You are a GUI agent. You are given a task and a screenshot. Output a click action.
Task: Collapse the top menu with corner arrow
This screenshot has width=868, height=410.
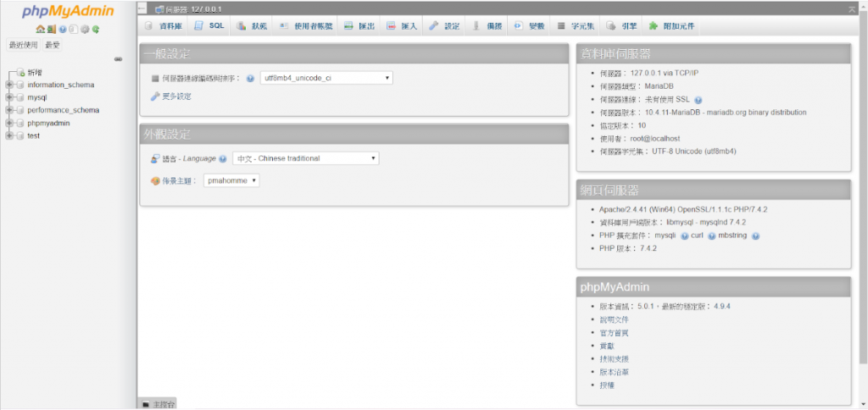coord(851,8)
